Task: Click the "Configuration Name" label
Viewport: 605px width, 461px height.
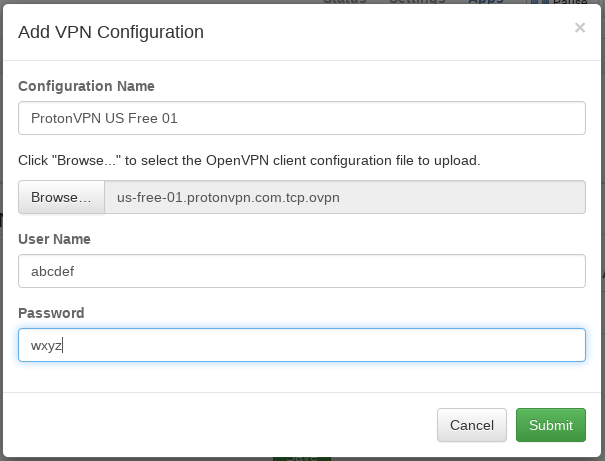Action: (x=86, y=87)
